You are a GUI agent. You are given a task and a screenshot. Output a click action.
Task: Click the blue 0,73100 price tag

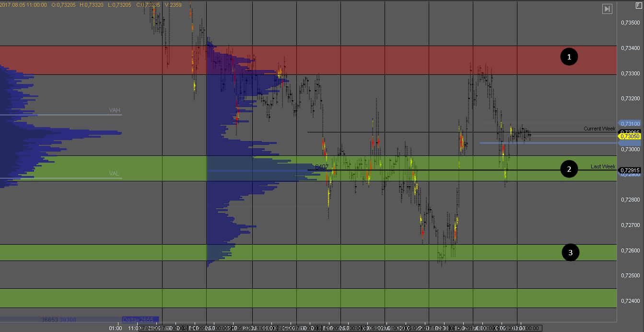tap(630, 123)
